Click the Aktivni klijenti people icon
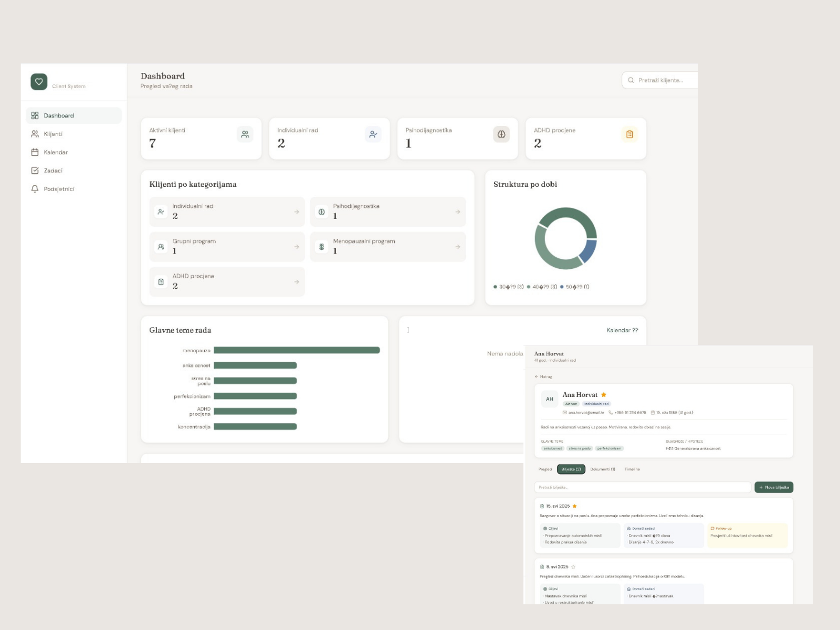 (245, 134)
